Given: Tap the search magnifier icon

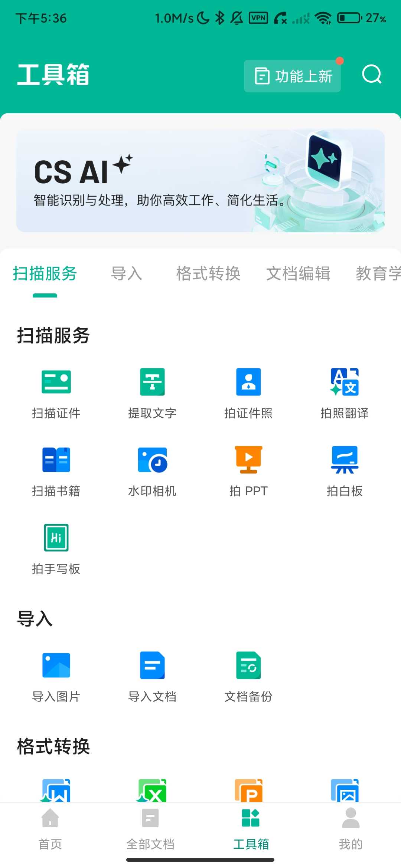Looking at the screenshot, I should point(372,75).
